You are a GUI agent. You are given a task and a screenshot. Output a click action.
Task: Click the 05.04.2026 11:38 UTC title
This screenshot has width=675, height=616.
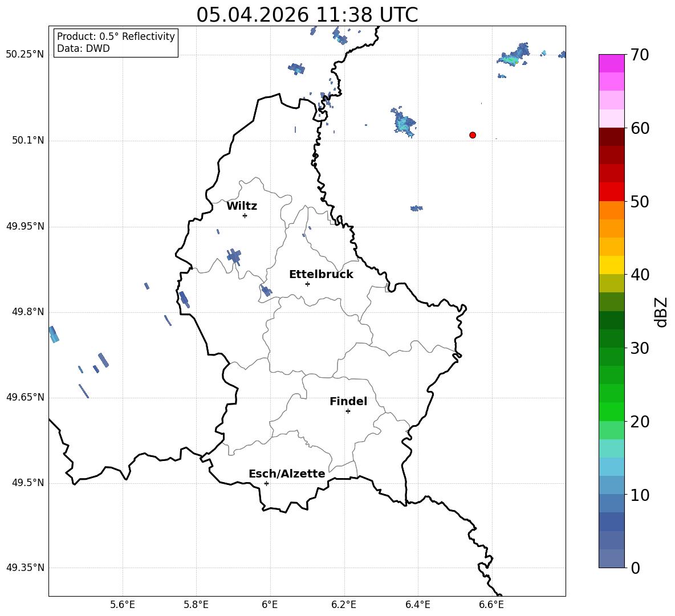click(x=307, y=15)
